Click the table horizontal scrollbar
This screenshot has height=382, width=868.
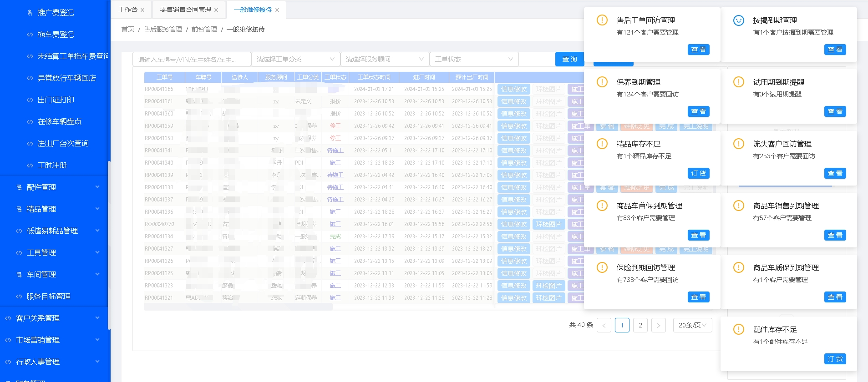click(238, 307)
